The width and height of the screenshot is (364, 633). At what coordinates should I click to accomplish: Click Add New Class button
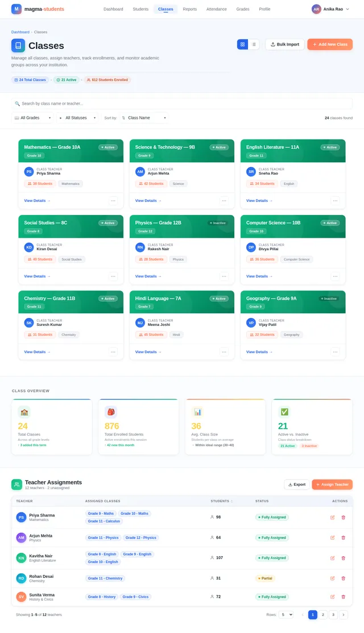coord(330,44)
